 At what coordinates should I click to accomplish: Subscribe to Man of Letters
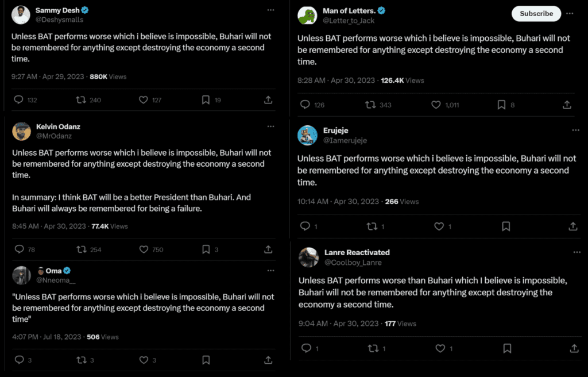click(x=536, y=14)
